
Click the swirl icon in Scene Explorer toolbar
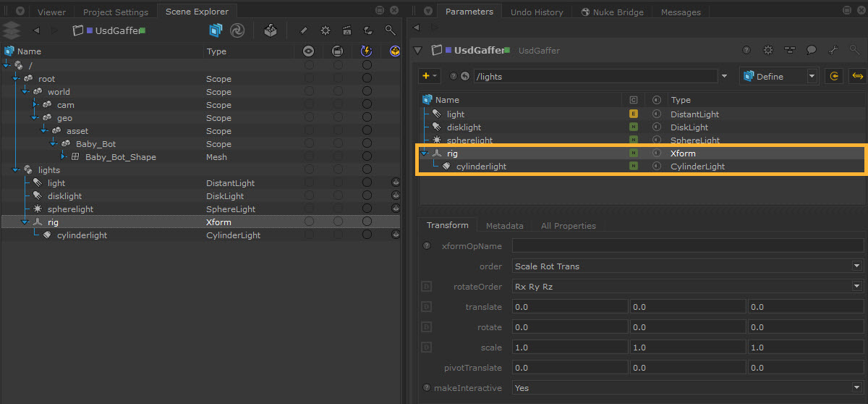[x=237, y=30]
